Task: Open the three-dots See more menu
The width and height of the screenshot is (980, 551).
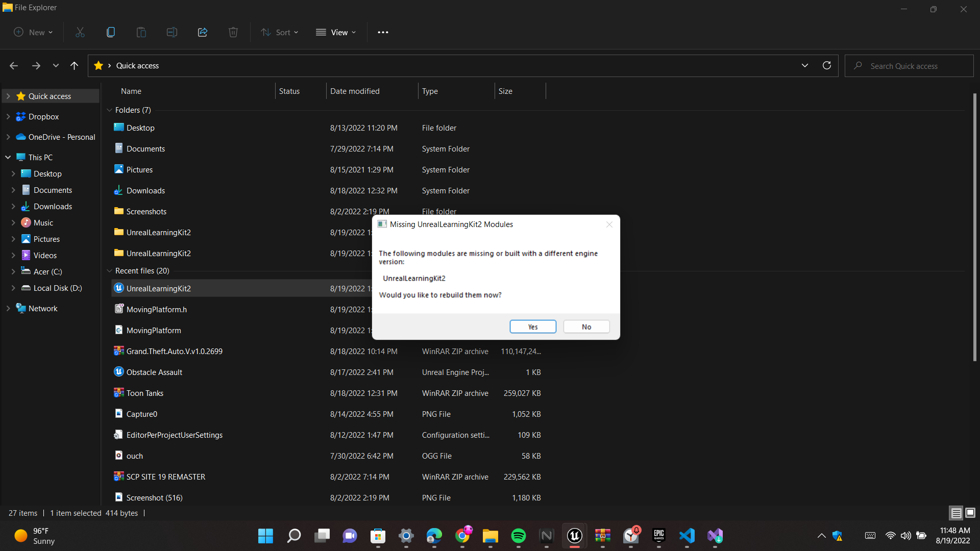Action: coord(383,32)
